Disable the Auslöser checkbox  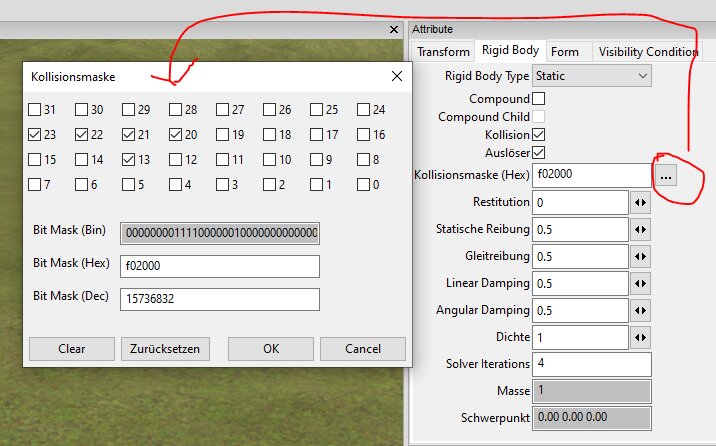pyautogui.click(x=539, y=152)
